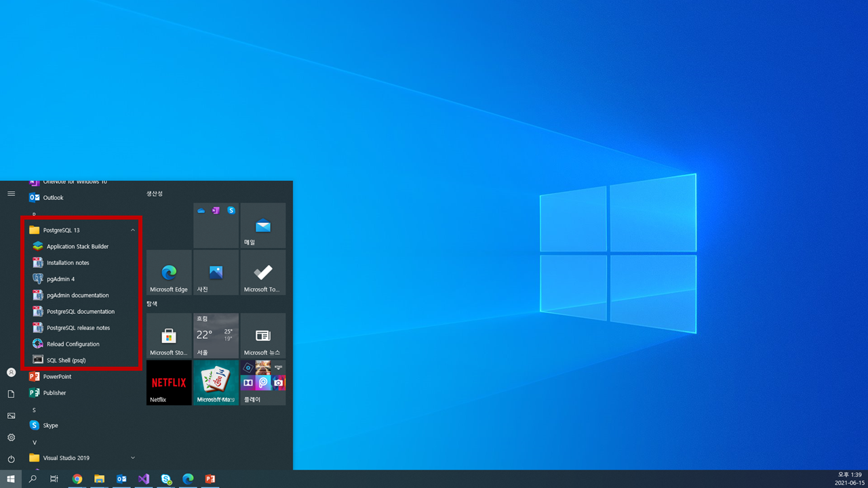Open PostgreSQL documentation entry

(81, 312)
